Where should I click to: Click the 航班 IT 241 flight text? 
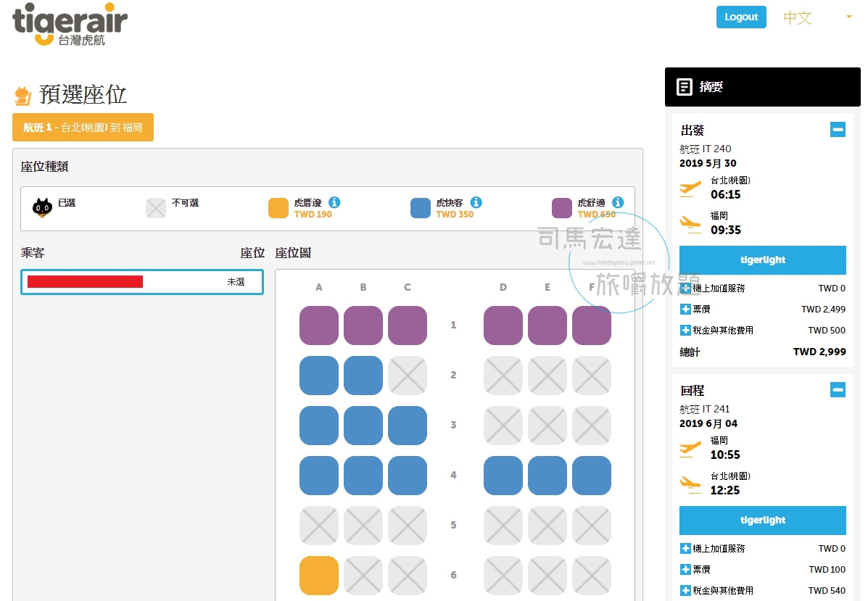click(705, 409)
